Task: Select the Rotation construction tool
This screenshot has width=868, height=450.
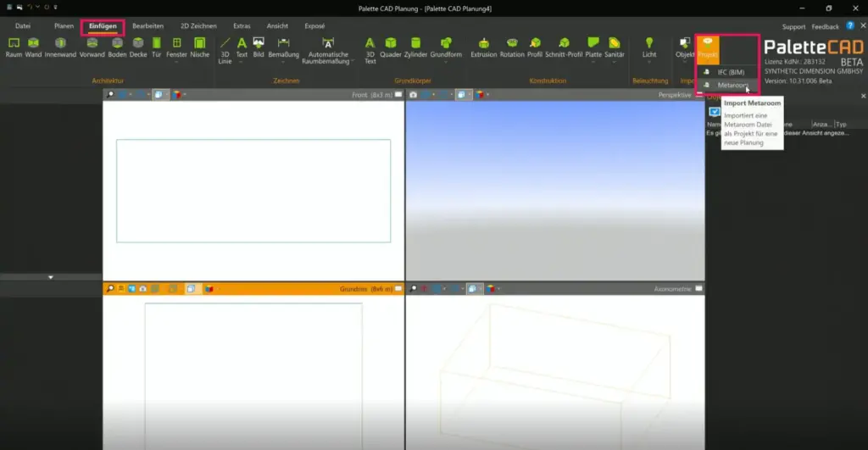Action: [x=512, y=47]
